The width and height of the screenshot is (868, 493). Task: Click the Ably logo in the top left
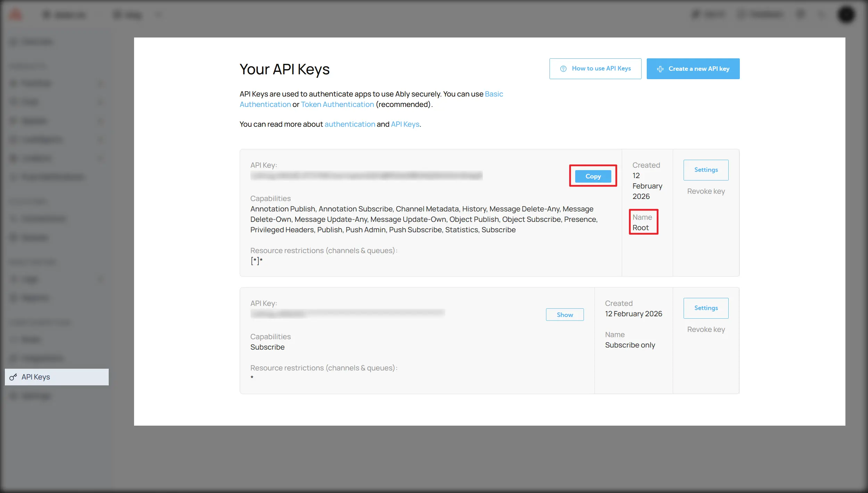tap(15, 15)
